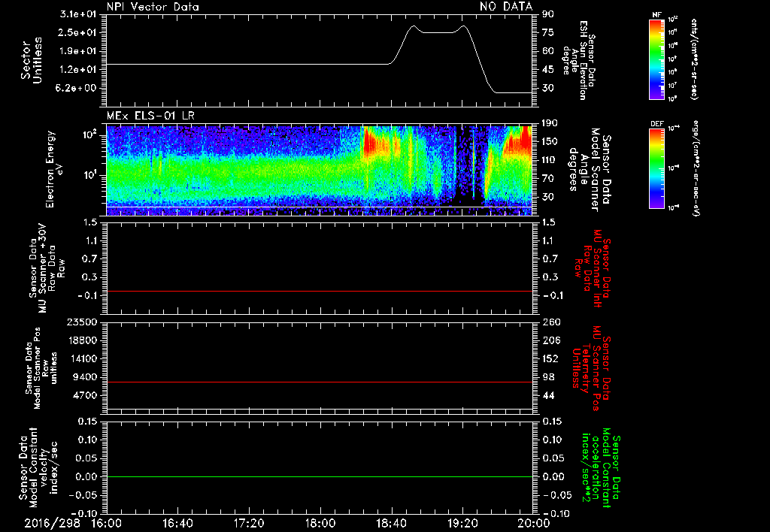Click the NF color scale bar
The width and height of the screenshot is (770, 532).
coord(656,59)
